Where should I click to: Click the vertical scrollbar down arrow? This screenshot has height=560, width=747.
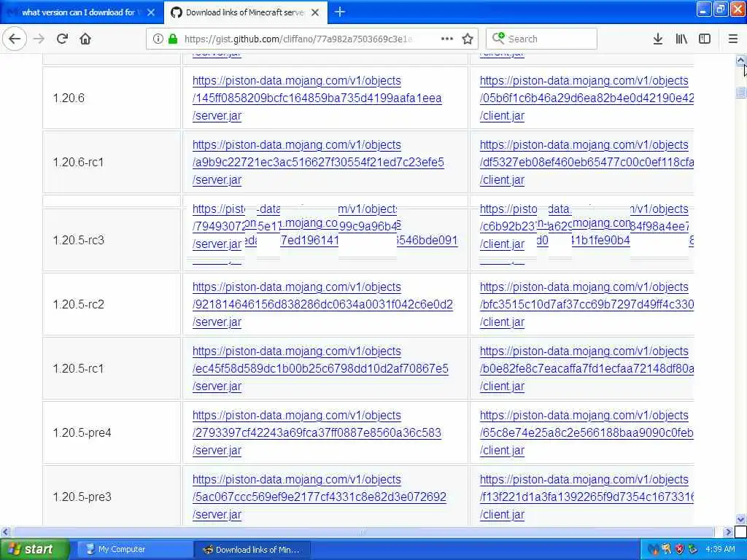tap(740, 519)
